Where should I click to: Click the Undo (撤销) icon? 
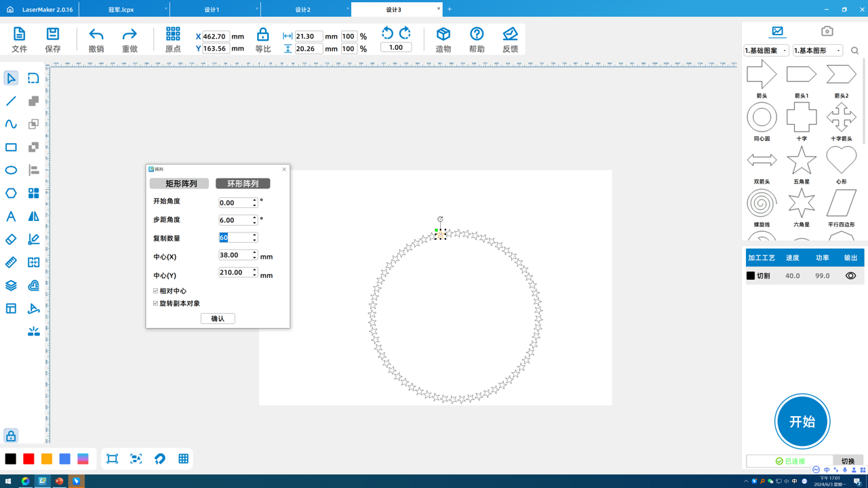point(96,35)
